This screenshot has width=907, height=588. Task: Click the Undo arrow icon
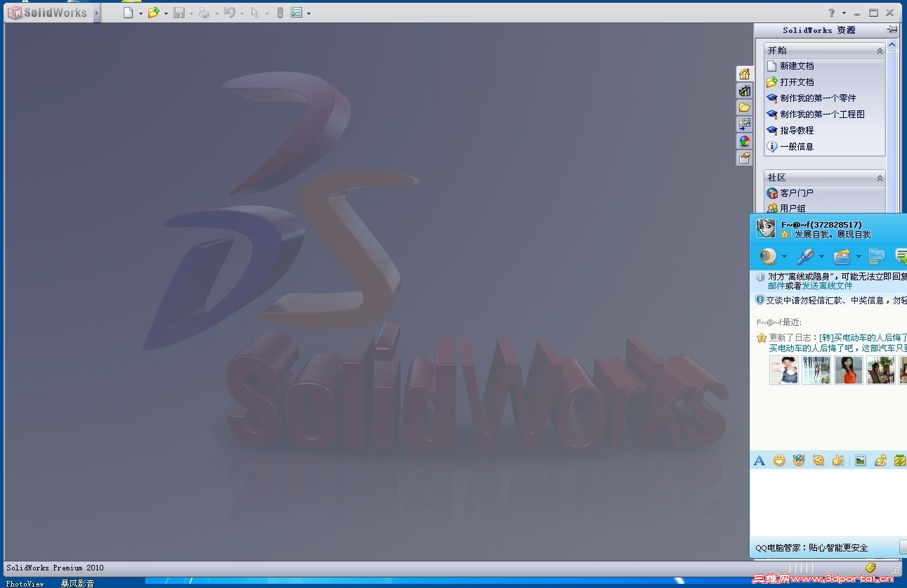click(229, 13)
